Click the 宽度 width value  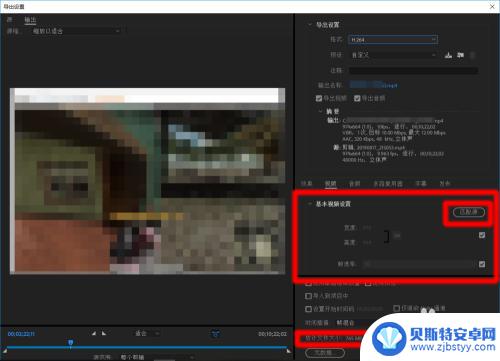coord(367,228)
